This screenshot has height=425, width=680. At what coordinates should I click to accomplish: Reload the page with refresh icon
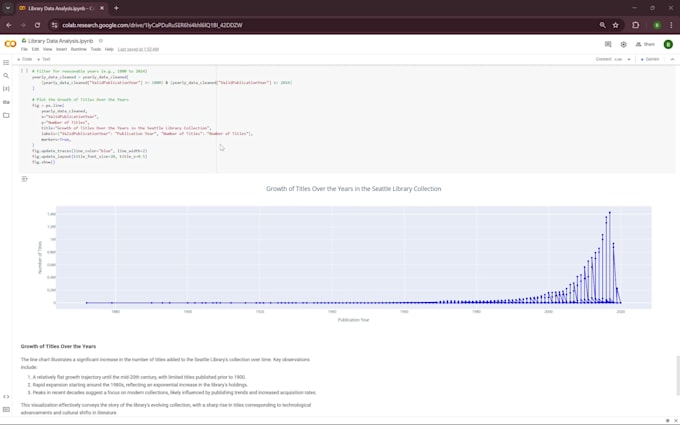pos(37,25)
